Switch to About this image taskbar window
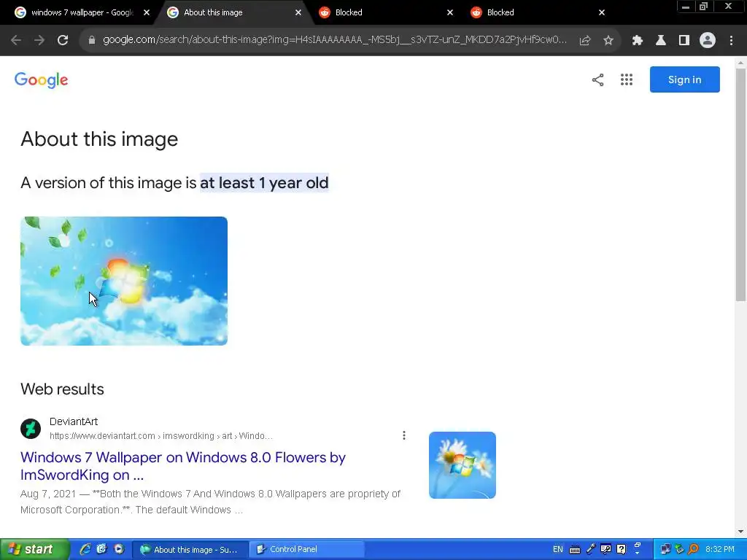The image size is (747, 560). pos(190,550)
